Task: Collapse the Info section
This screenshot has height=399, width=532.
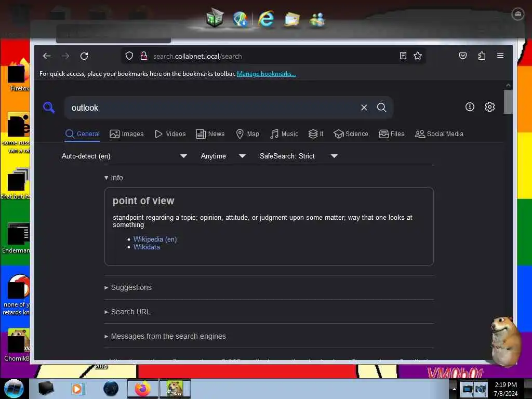Action: tap(114, 178)
